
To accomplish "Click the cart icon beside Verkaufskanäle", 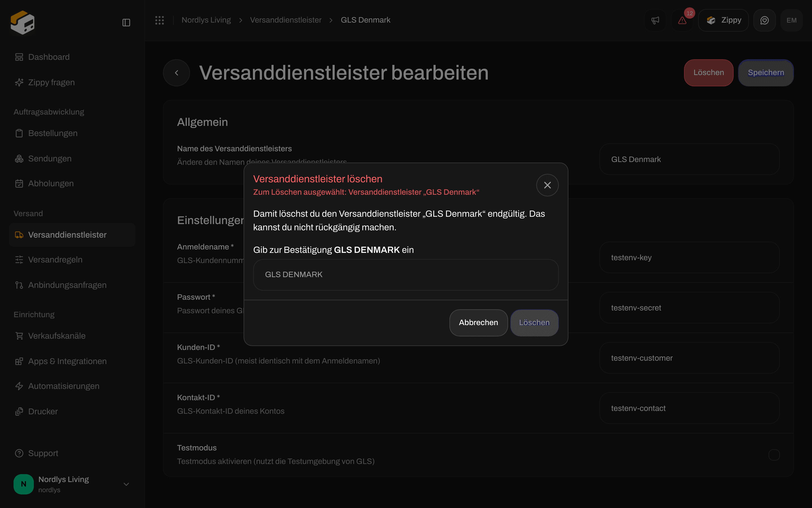I will tap(19, 336).
